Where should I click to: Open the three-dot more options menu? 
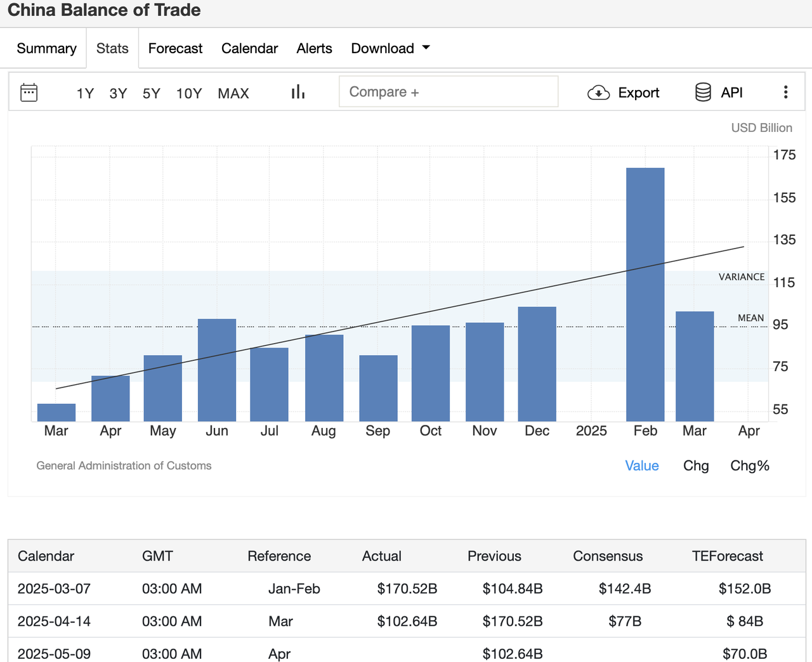click(785, 93)
